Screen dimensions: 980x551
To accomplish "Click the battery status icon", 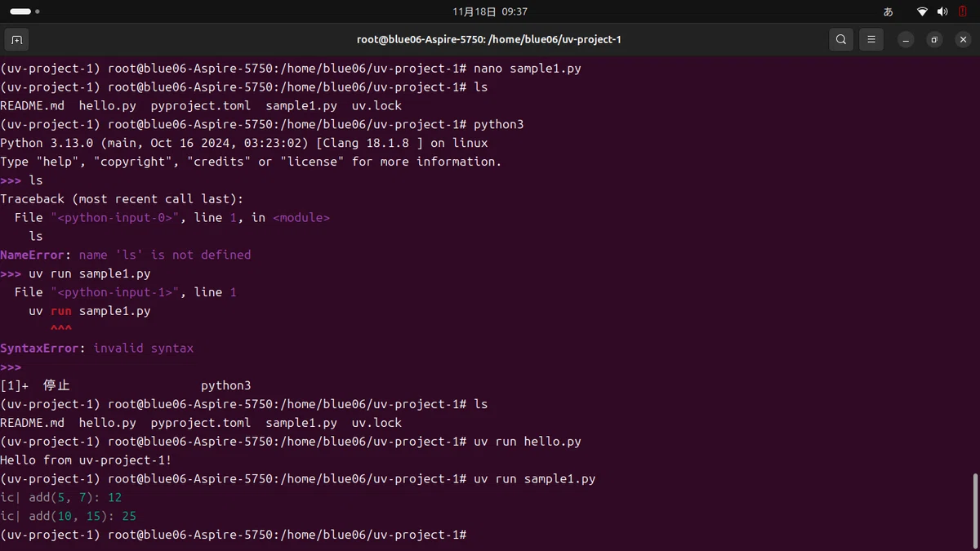I will pyautogui.click(x=962, y=11).
